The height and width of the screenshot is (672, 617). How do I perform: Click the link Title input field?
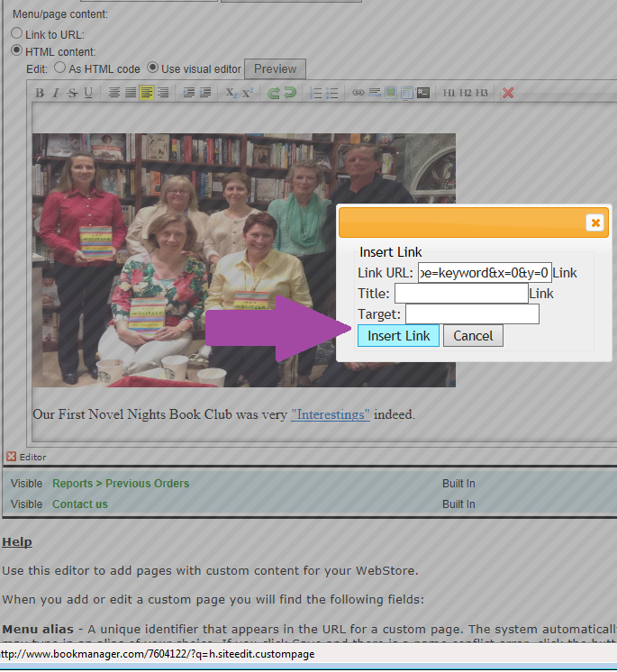point(461,294)
